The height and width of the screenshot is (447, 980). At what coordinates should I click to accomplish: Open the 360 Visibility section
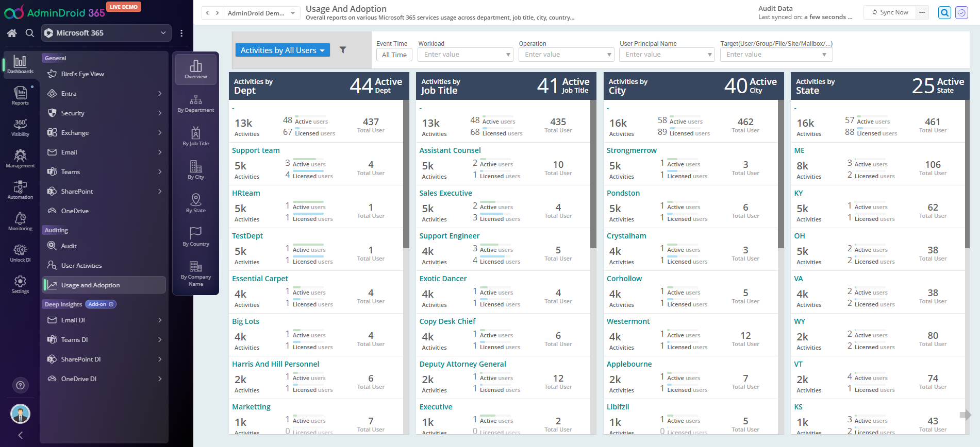point(20,127)
